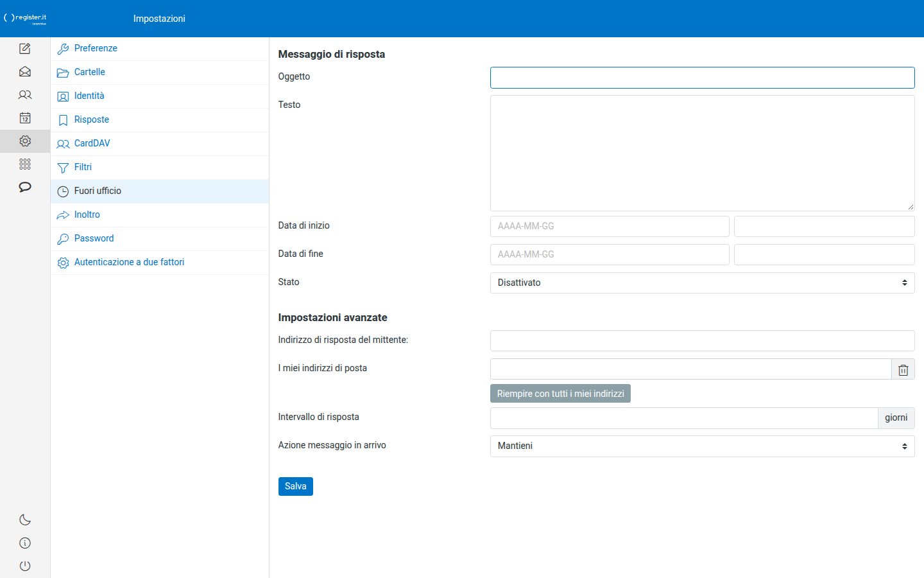Viewport: 924px width, 578px height.
Task: Click the trash icon beside mail addresses
Action: pyautogui.click(x=903, y=369)
